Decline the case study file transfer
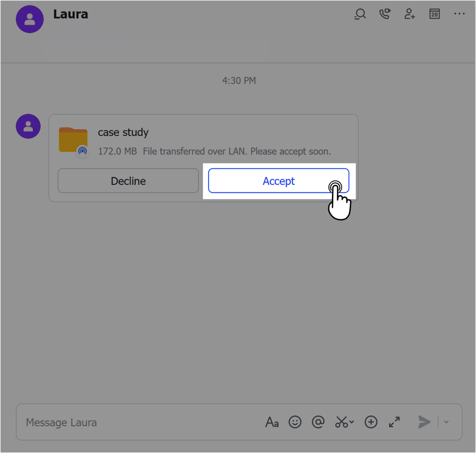This screenshot has height=453, width=476. click(128, 181)
